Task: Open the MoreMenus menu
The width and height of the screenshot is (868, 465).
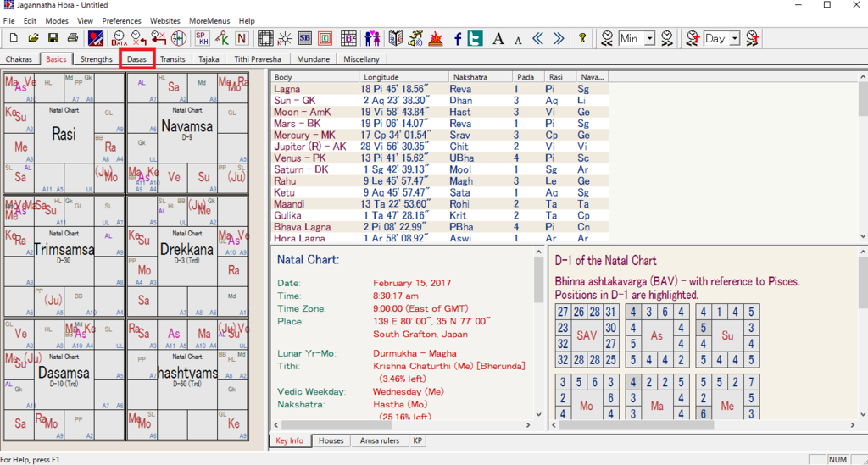Action: (x=209, y=21)
